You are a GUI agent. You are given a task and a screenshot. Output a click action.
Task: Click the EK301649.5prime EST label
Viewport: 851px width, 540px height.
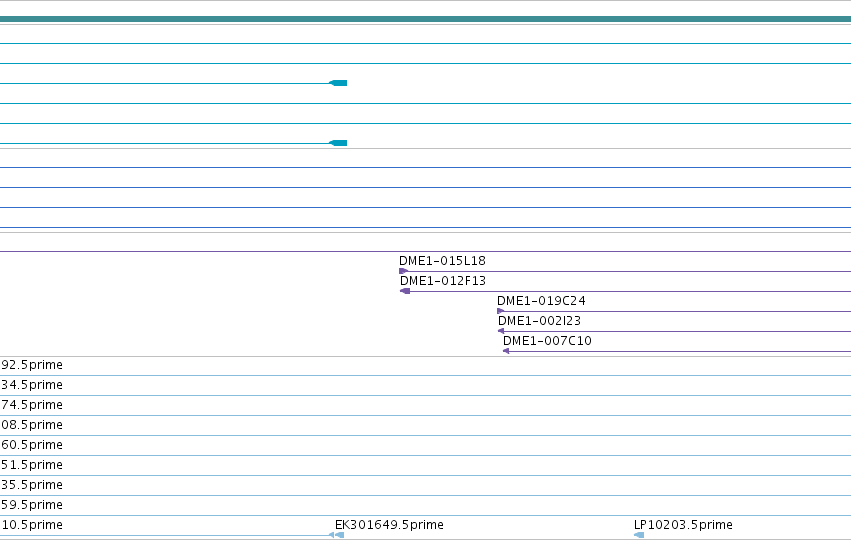coord(389,525)
